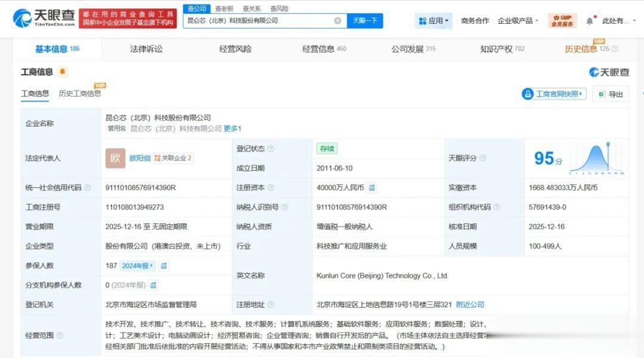The image size is (644, 358).
Task: Open 附近公司 nearby companies link
Action: [x=470, y=305]
